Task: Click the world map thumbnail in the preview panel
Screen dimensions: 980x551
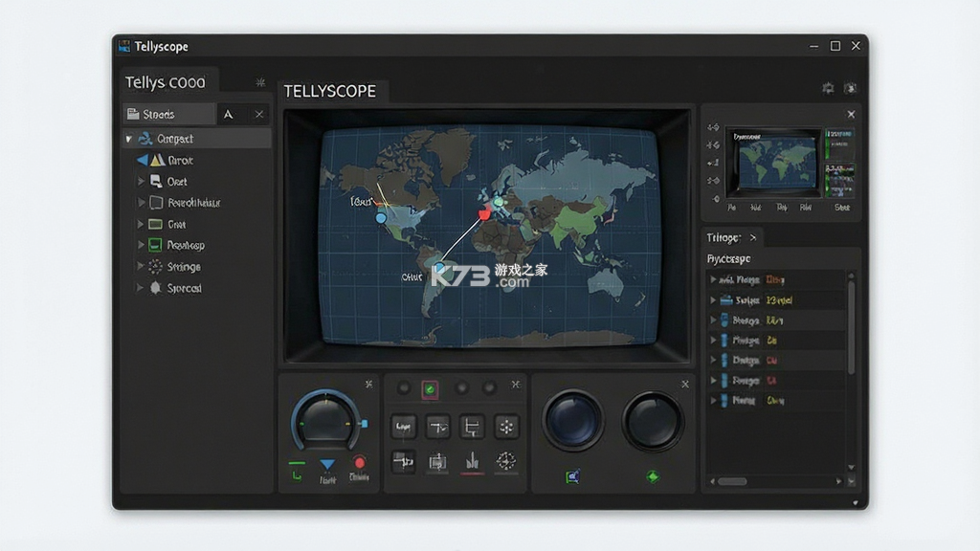Action: pyautogui.click(x=773, y=164)
